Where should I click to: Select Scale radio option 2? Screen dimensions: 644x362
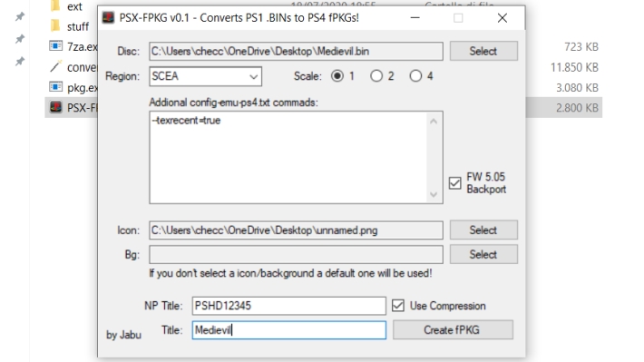pyautogui.click(x=376, y=76)
